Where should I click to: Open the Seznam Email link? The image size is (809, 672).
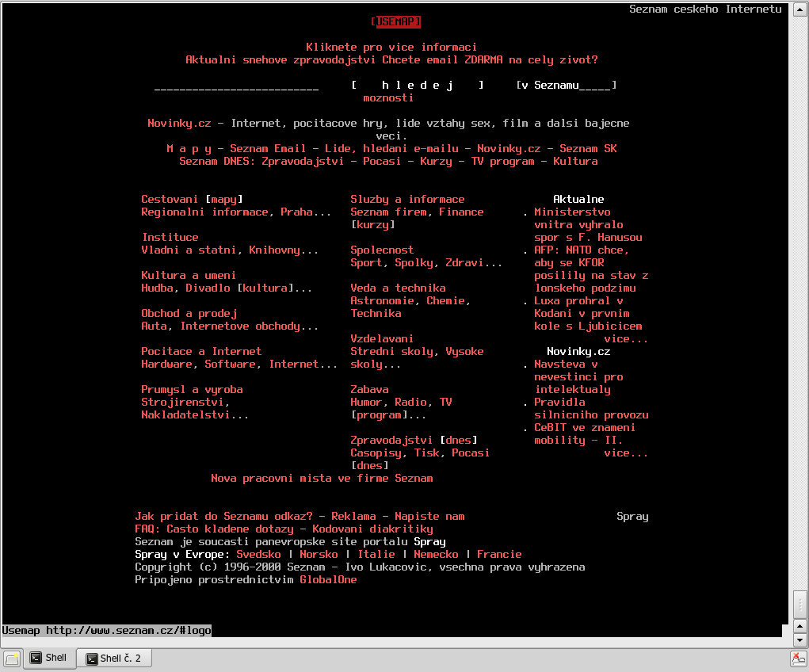(x=268, y=149)
